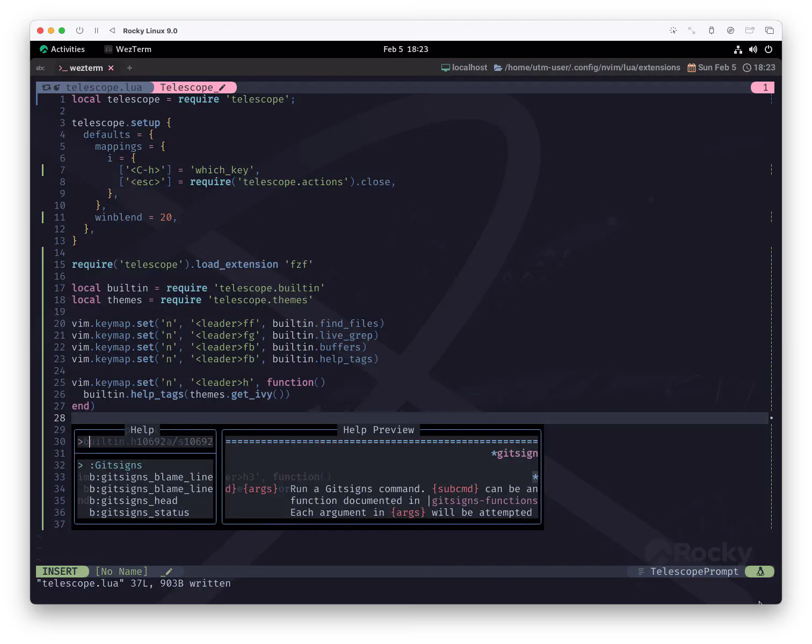The height and width of the screenshot is (644, 812).
Task: Click the 'telescope.lua 37L, 903B written' message
Action: click(134, 583)
